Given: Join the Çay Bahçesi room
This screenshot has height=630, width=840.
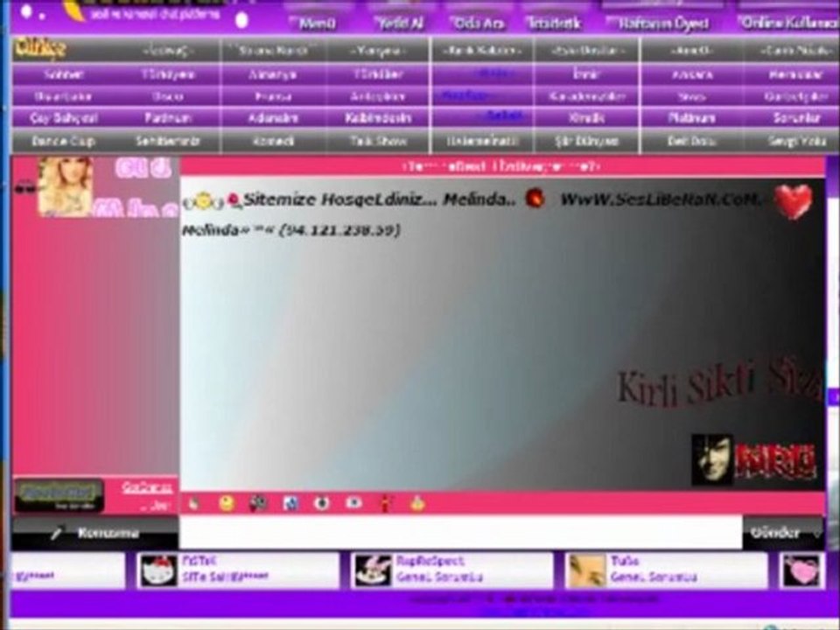Looking at the screenshot, I should [64, 118].
